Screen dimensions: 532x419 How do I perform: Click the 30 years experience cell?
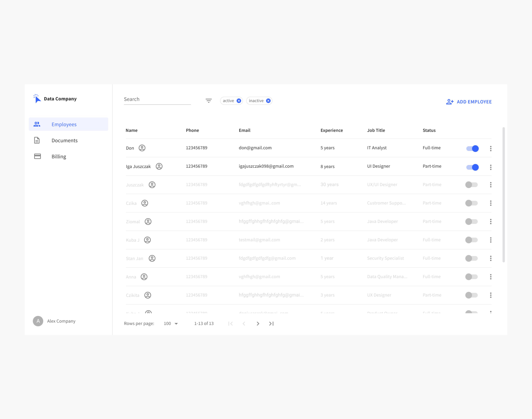[x=329, y=184]
